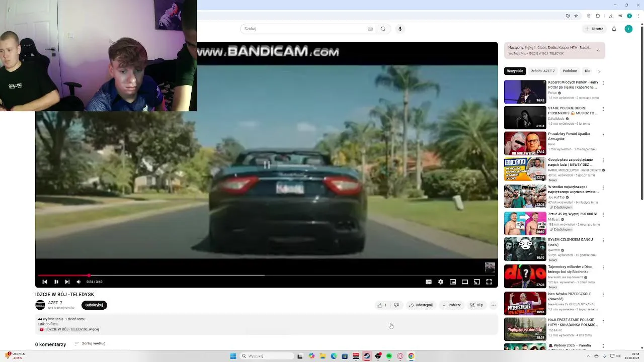Open the YouTube account avatar menu

click(x=628, y=29)
